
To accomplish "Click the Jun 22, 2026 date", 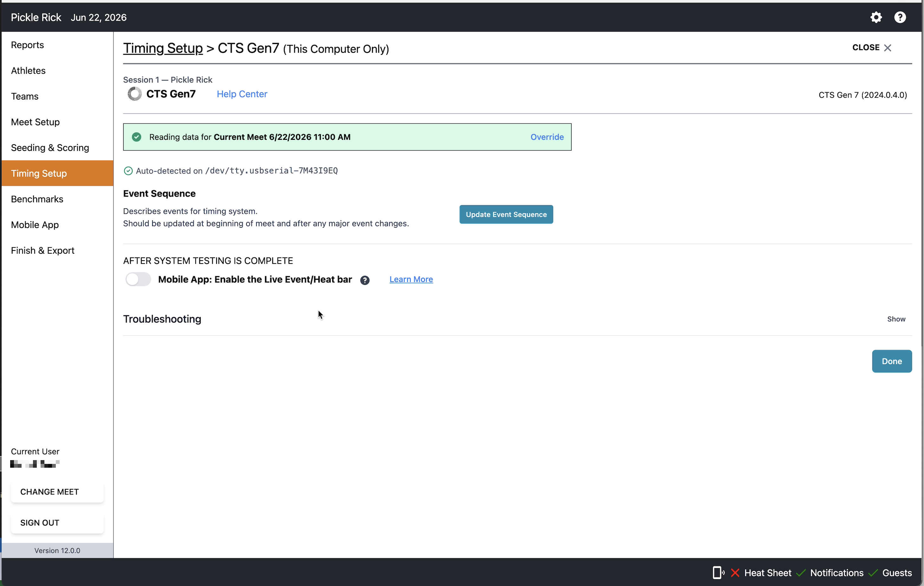I will click(x=99, y=17).
